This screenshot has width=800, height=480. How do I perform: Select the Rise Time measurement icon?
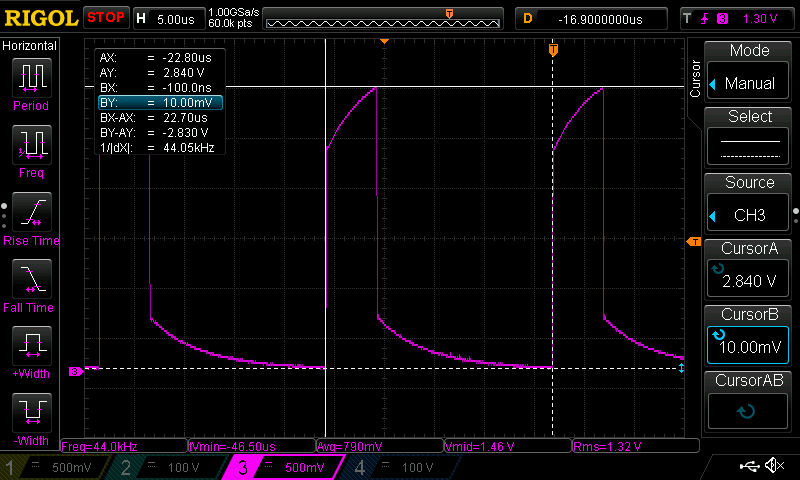click(x=32, y=212)
